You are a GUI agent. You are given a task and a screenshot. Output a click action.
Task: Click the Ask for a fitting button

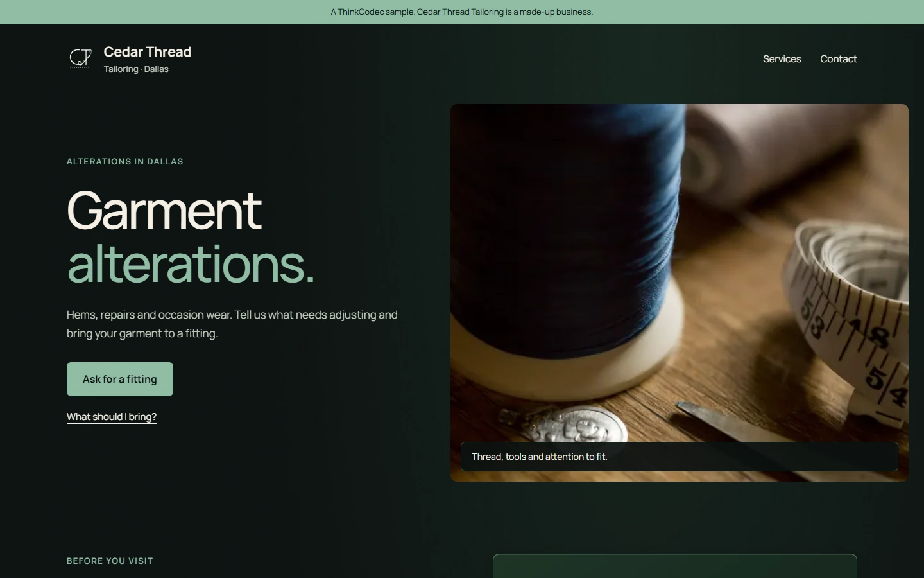tap(120, 379)
